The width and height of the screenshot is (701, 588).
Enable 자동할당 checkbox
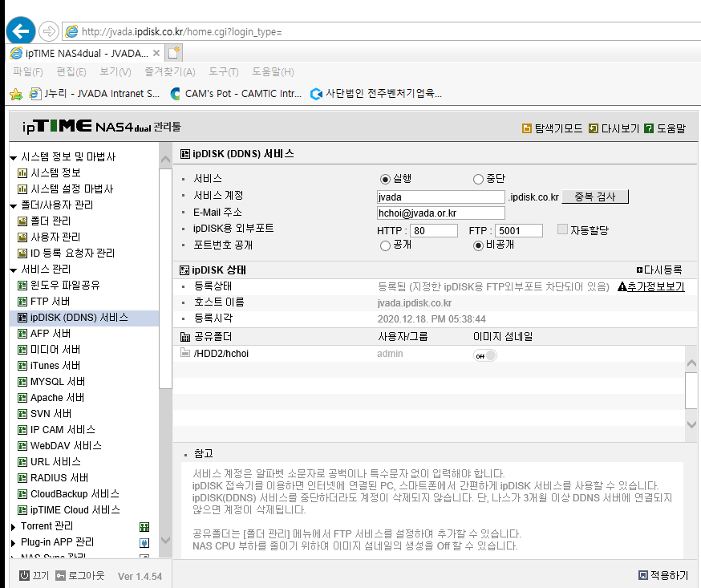click(x=562, y=229)
